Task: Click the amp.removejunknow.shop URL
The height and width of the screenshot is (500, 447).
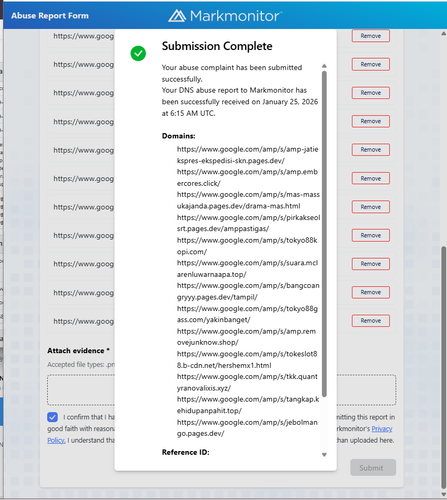Action: (x=246, y=337)
